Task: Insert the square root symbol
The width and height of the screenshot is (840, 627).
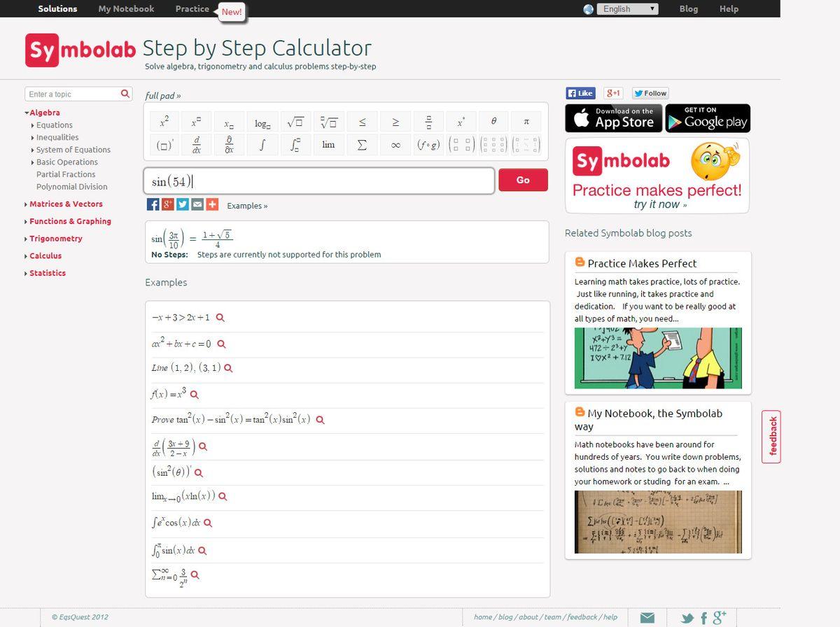Action: point(295,122)
